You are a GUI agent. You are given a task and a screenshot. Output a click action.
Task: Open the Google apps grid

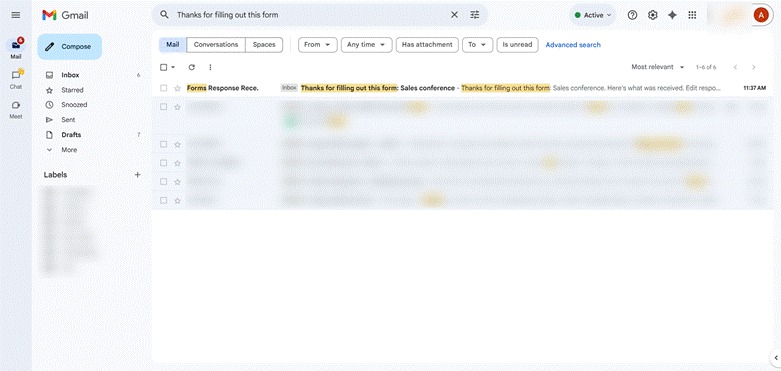(x=692, y=15)
